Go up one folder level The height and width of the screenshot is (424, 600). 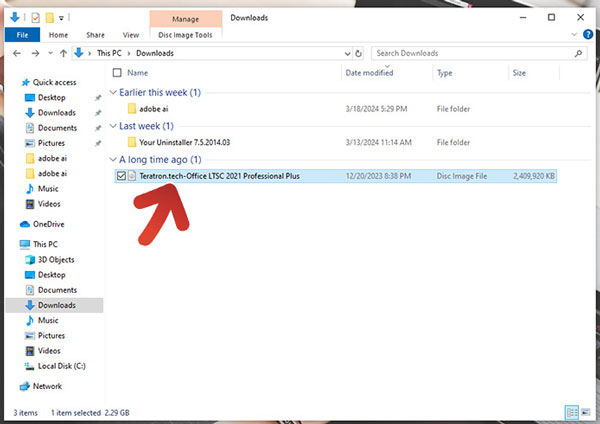(x=64, y=53)
